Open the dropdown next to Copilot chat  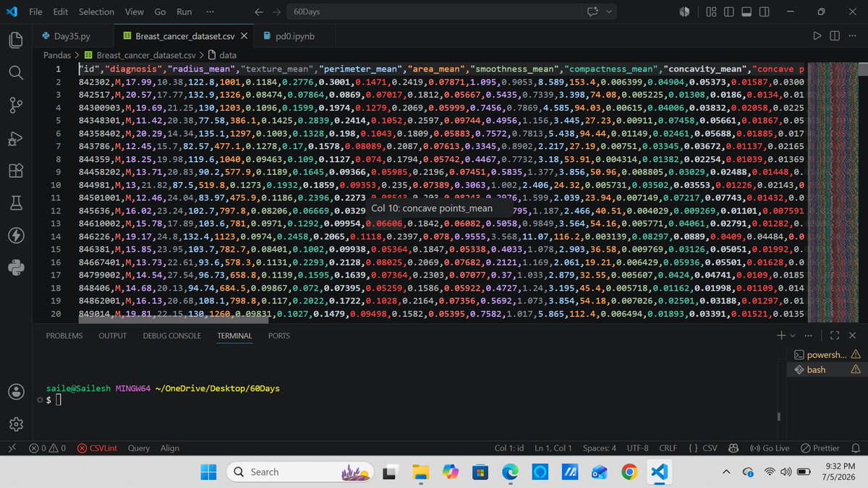tap(609, 12)
